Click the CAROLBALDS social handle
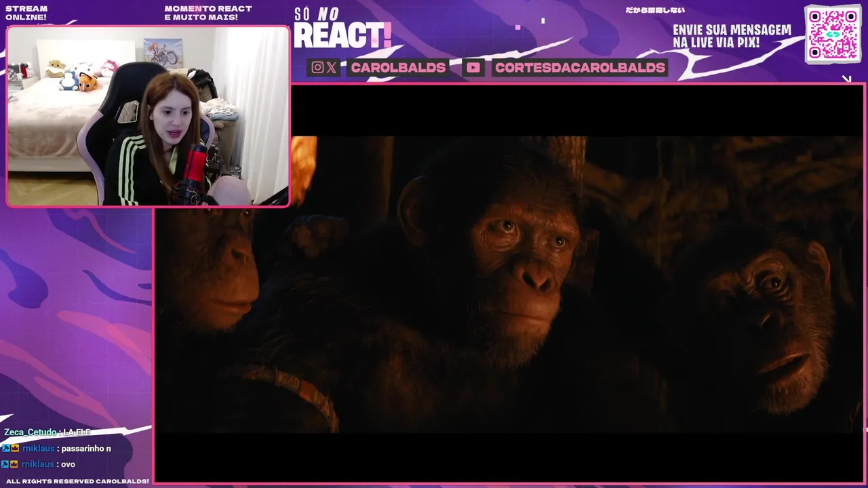 point(398,67)
